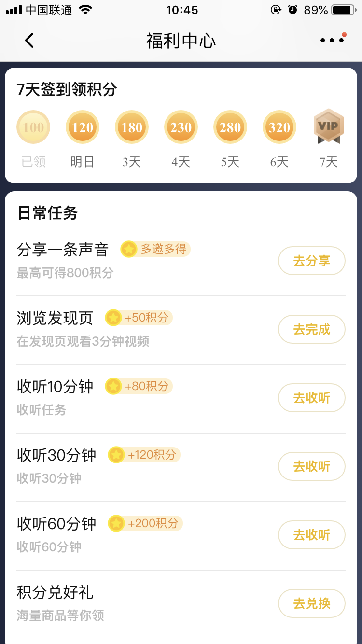Tap the +200积分 reward badge
This screenshot has height=644, width=362.
[x=145, y=523]
